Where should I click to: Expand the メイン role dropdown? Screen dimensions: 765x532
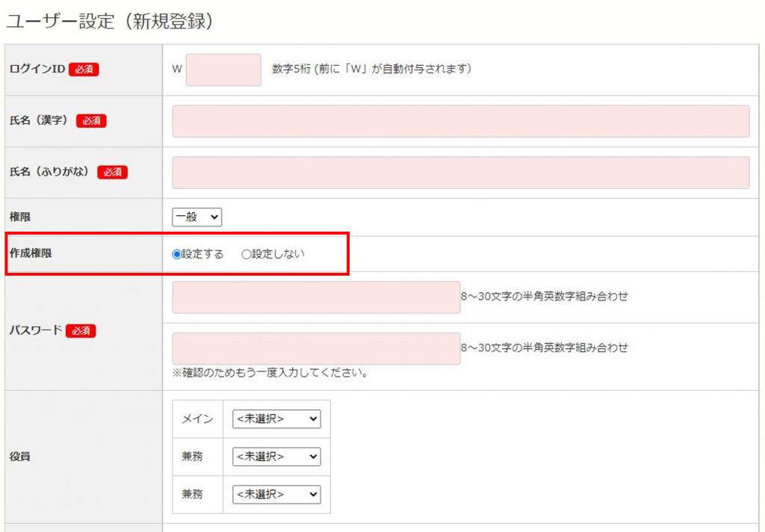(x=276, y=419)
